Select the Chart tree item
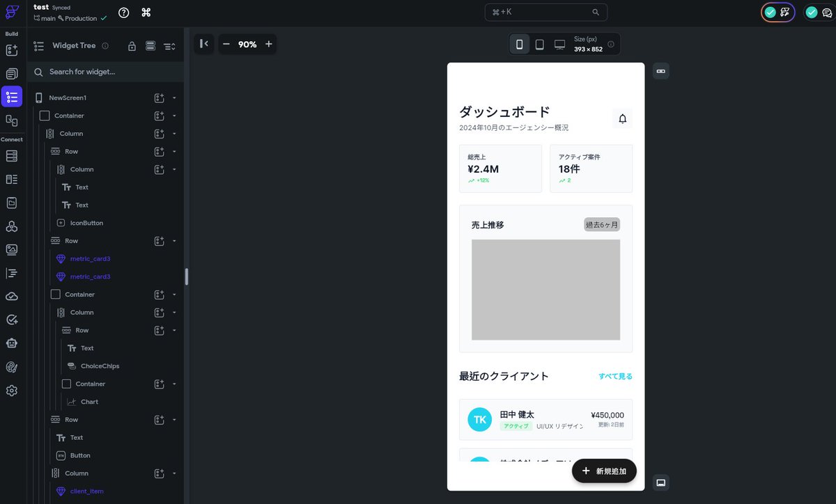836x504 pixels. (89, 402)
